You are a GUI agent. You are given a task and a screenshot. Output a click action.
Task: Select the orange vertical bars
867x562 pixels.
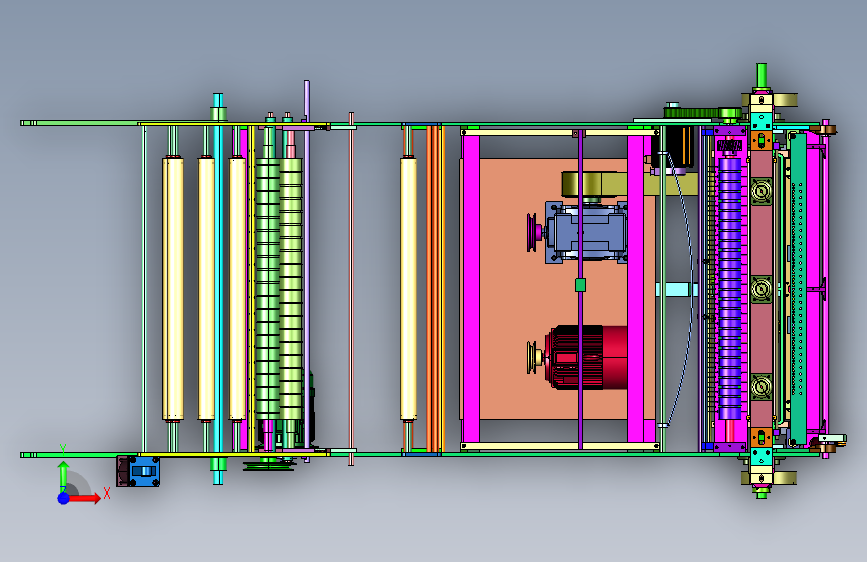(x=435, y=289)
